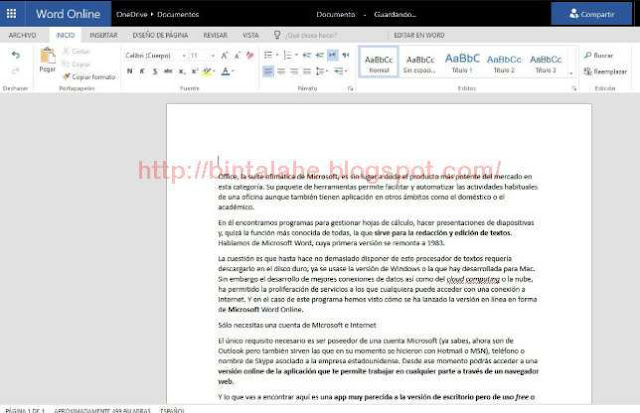Click Buscar search button
Viewport: 640px width, 413px height.
pos(599,55)
